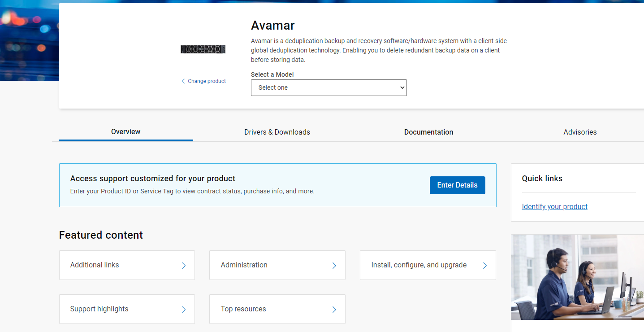The image size is (644, 332).
Task: Click the Avamar product title heading
Action: click(x=272, y=26)
